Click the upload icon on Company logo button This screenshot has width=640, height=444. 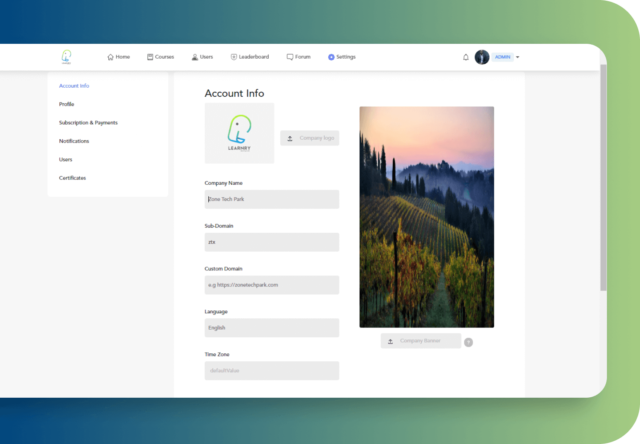pos(290,138)
